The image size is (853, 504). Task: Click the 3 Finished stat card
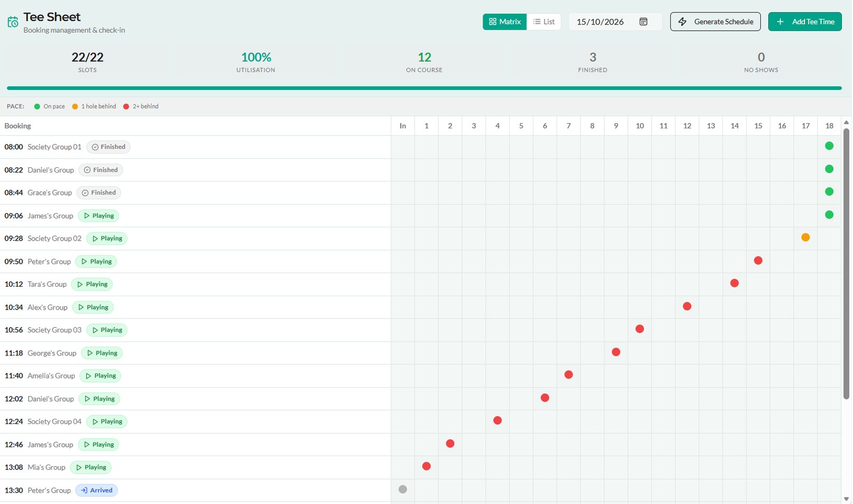pos(593,62)
